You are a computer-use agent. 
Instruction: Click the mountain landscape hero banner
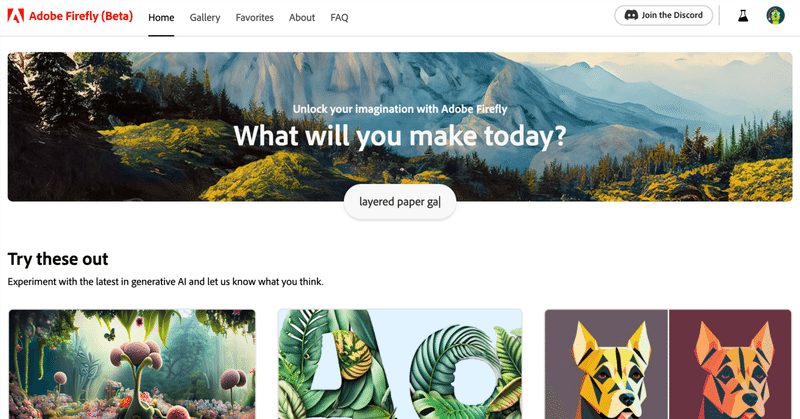[400, 127]
